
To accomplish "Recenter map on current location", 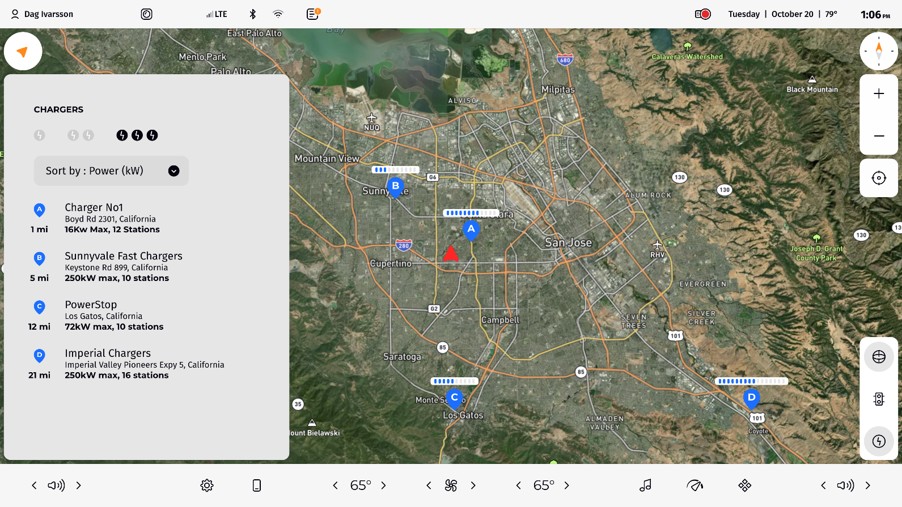I will point(878,178).
